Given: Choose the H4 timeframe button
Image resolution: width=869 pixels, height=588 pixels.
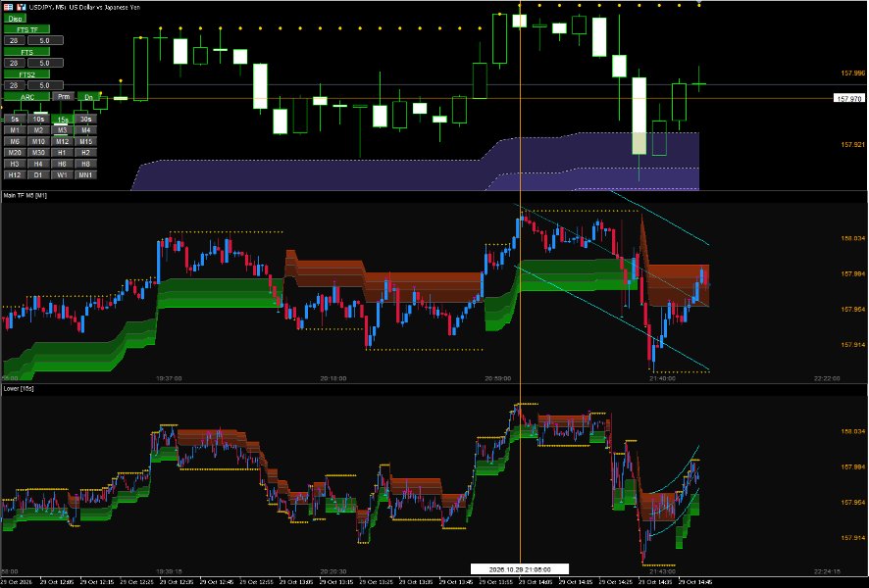Looking at the screenshot, I should 39,164.
